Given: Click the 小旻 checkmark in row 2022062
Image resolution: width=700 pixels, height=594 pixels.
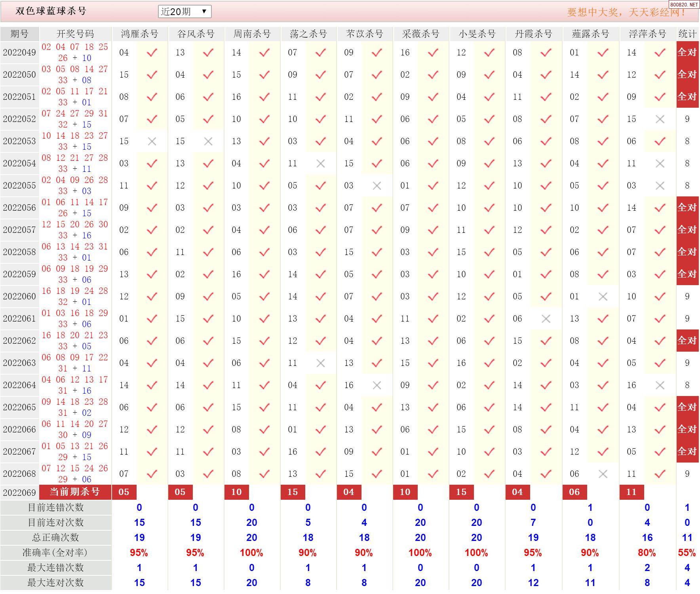Looking at the screenshot, I should [489, 341].
